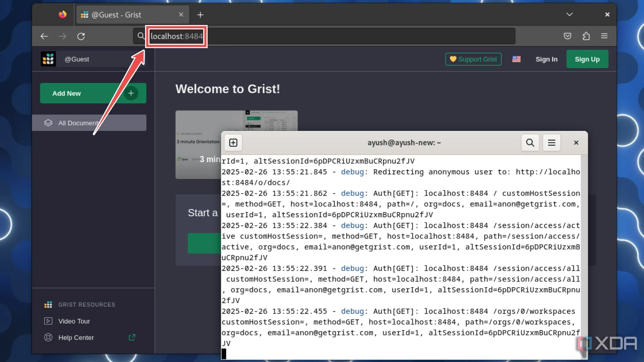Click the Help Center lifebuoy icon
Image resolution: width=644 pixels, height=362 pixels.
(48, 337)
